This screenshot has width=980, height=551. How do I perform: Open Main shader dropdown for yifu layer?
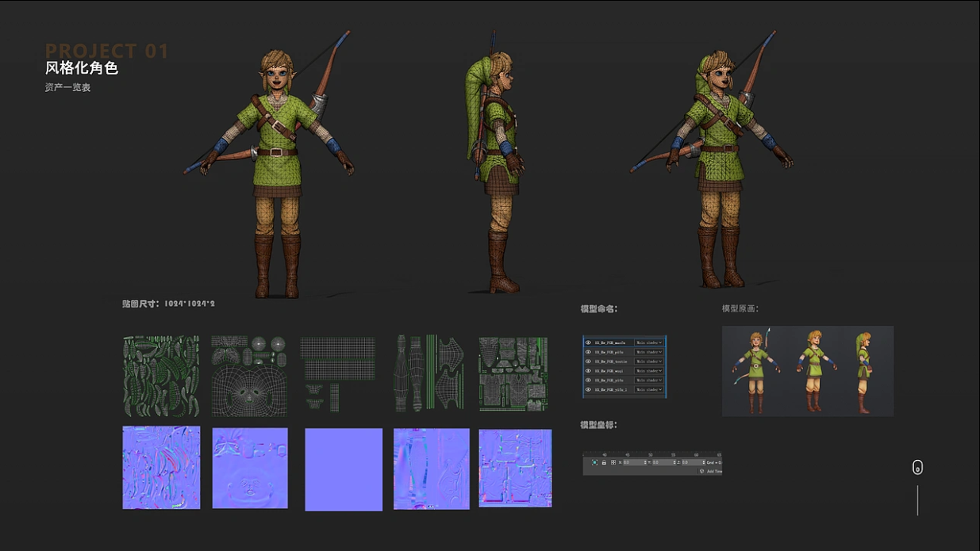(x=649, y=381)
